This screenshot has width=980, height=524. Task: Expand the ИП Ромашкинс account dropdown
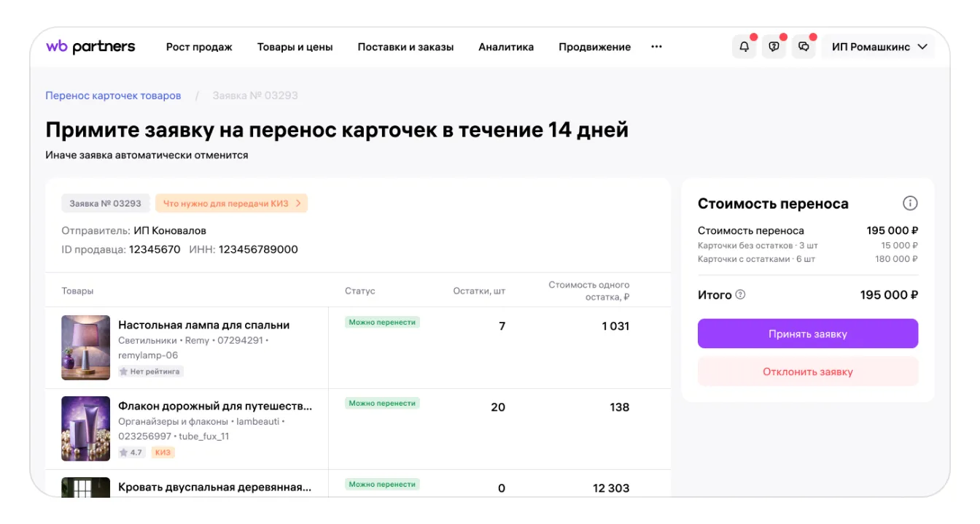click(x=879, y=47)
